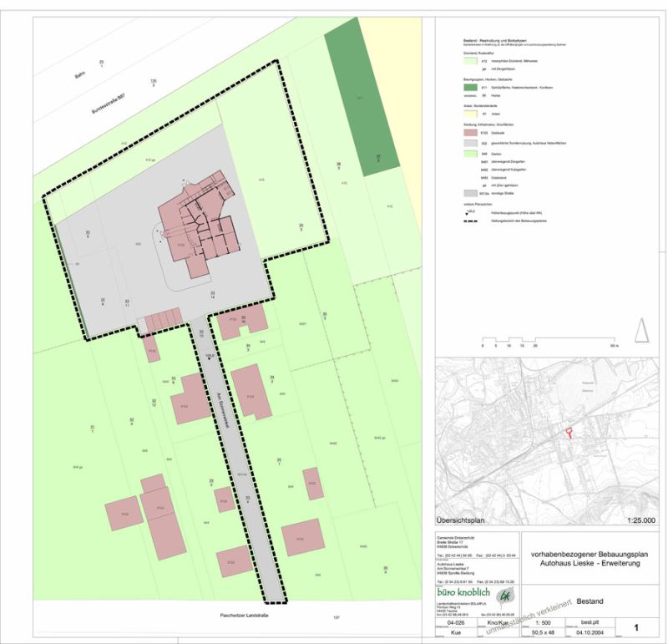
Task: Click the Garten green legend swatch
Action: tap(470, 154)
